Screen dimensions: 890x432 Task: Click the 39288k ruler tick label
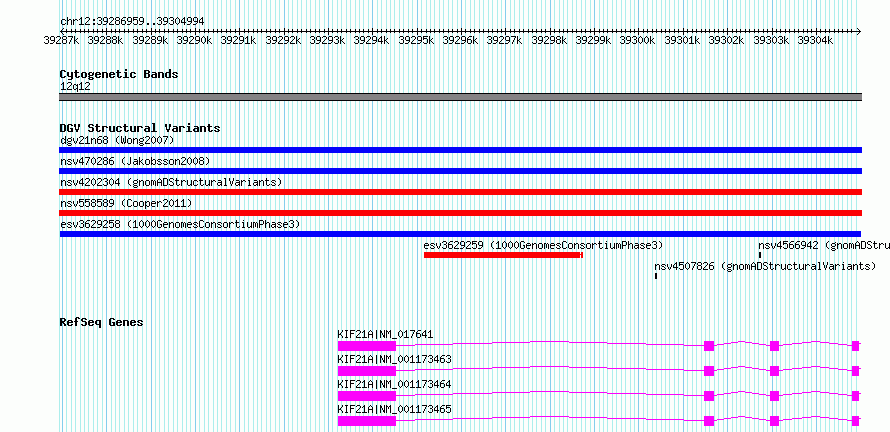[x=106, y=40]
